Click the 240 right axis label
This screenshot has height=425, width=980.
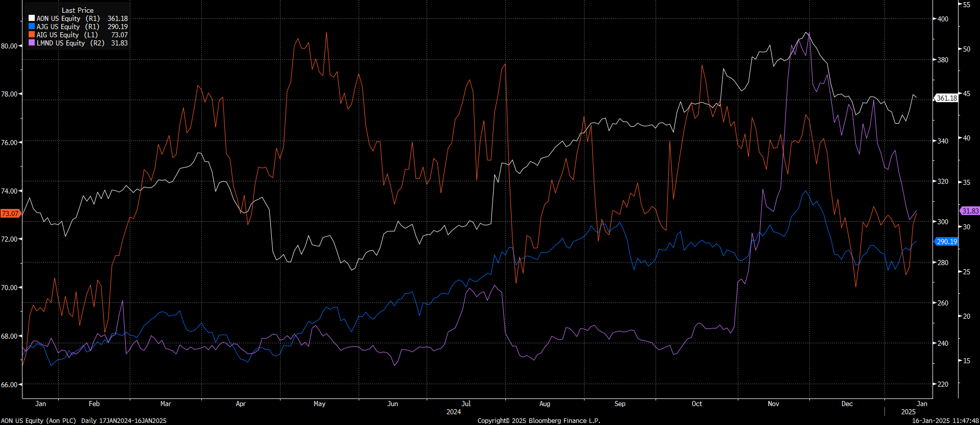tap(943, 343)
